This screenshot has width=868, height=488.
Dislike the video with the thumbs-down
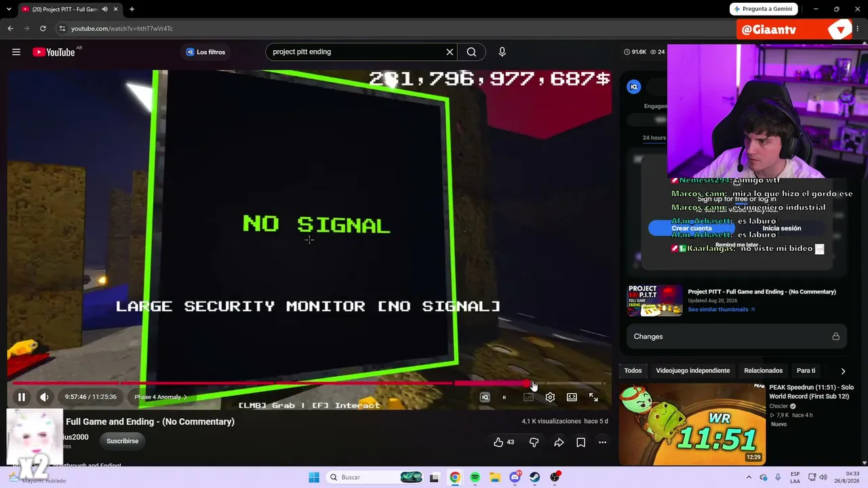[534, 443]
